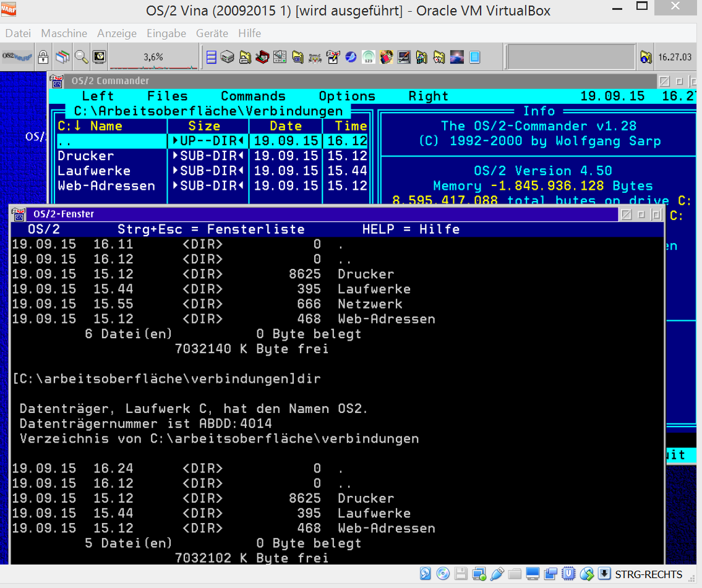Open the Commands menu in OS/2 Commander

(253, 96)
